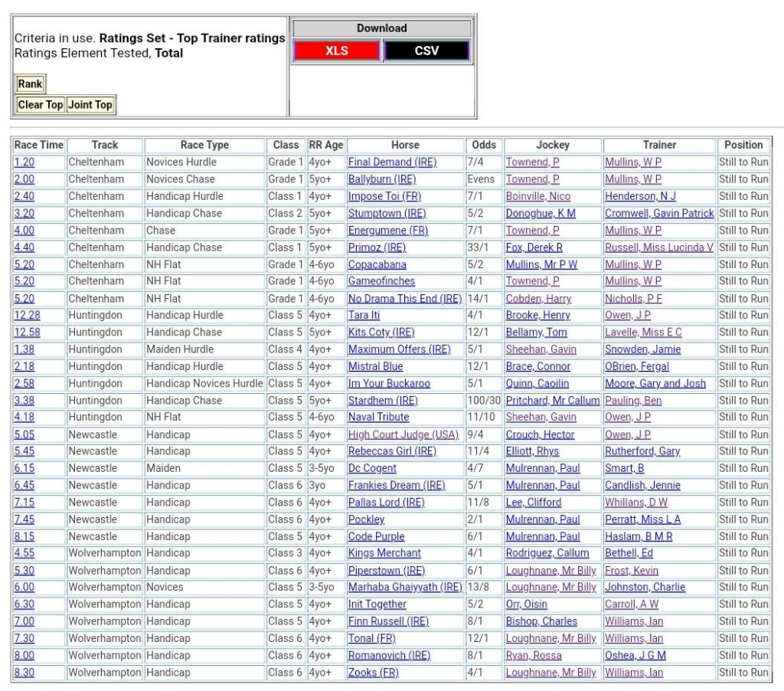Screen dimensions: 784x691
Task: Select horse High Court Judge (USA)
Action: 403,434
